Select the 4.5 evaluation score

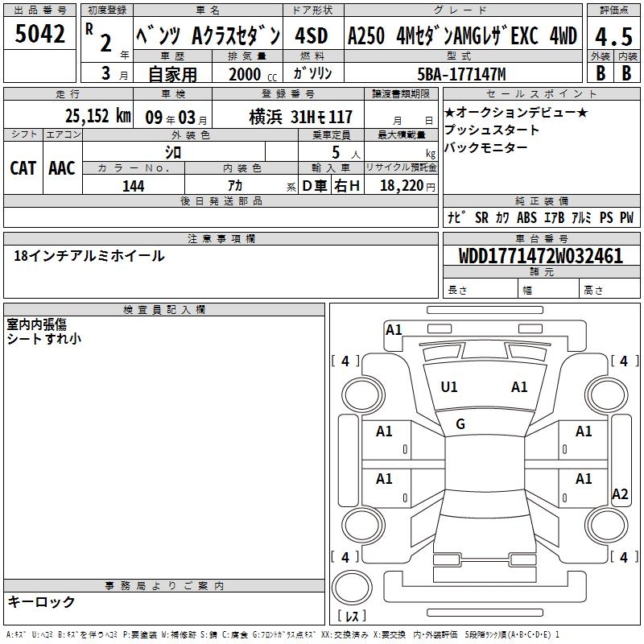click(x=613, y=36)
